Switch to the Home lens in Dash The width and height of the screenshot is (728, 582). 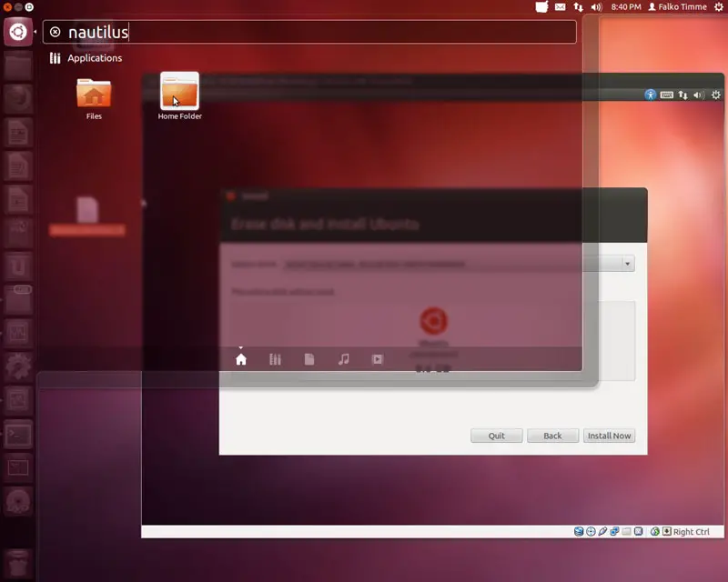pyautogui.click(x=241, y=359)
